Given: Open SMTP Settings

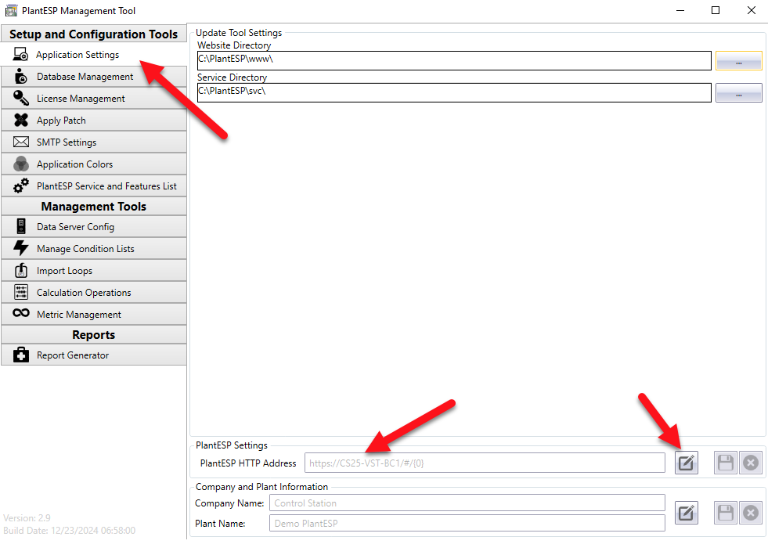Looking at the screenshot, I should pyautogui.click(x=94, y=143).
